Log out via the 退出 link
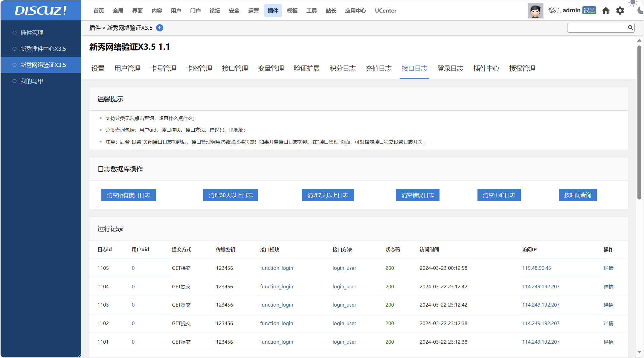The height and width of the screenshot is (358, 644). point(589,10)
